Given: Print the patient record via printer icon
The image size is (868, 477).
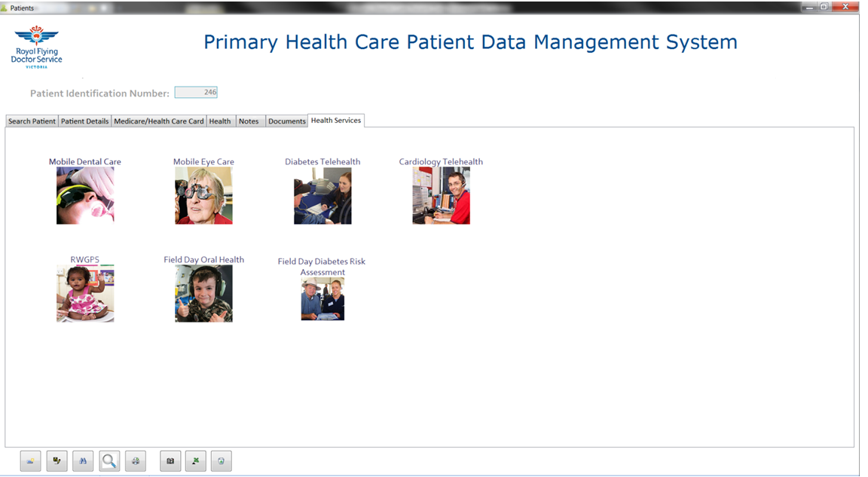Looking at the screenshot, I should [136, 460].
